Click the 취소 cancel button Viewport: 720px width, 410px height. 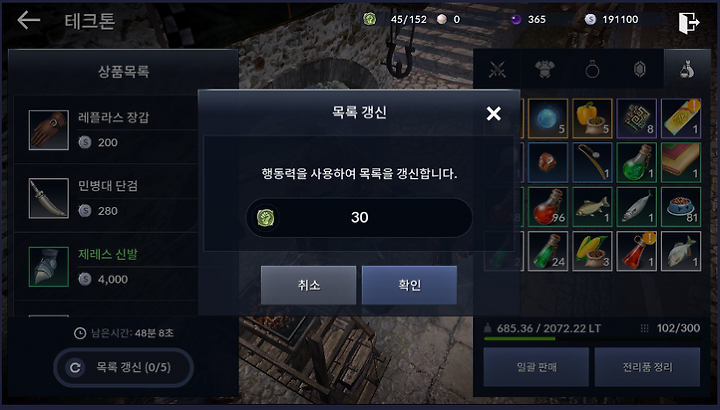(x=309, y=285)
